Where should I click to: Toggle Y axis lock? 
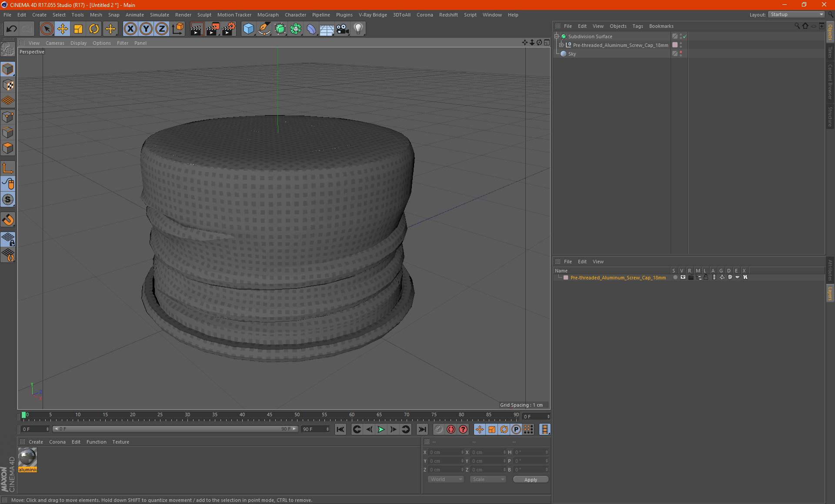pos(146,29)
